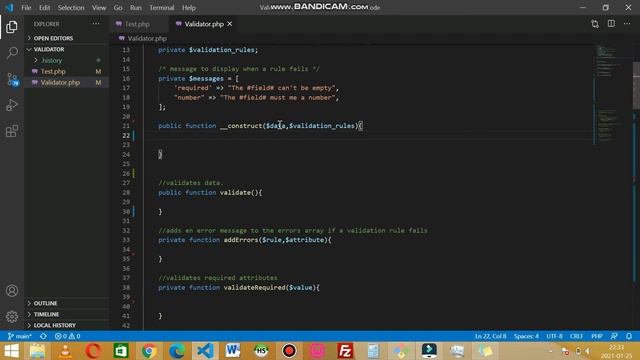This screenshot has width=640, height=360.
Task: Open the Help menu
Action: [x=189, y=8]
